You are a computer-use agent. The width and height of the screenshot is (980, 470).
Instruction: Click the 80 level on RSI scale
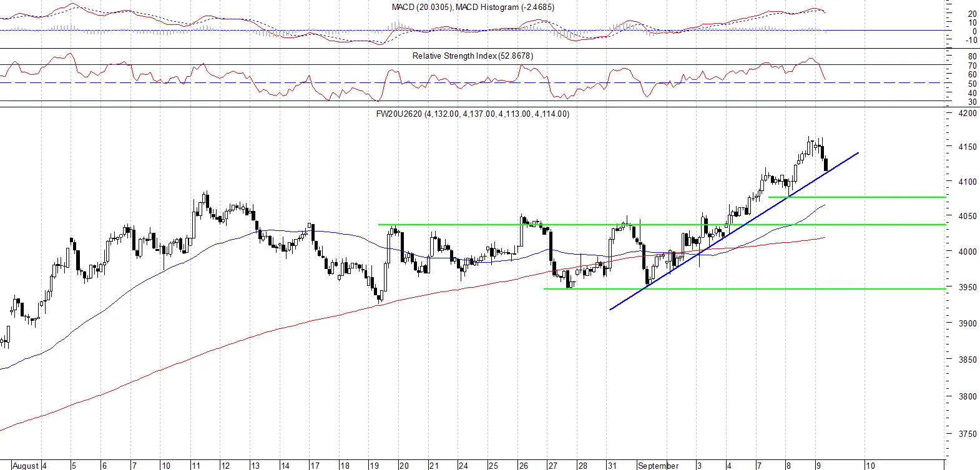[x=973, y=56]
